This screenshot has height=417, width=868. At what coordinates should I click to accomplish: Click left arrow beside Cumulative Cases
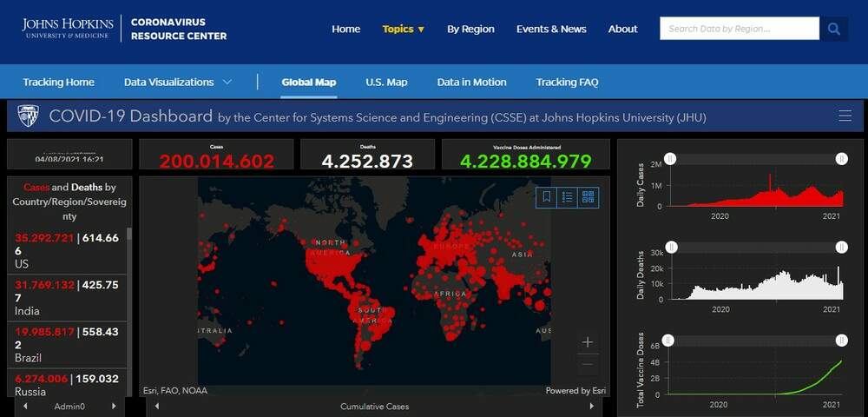(x=157, y=406)
